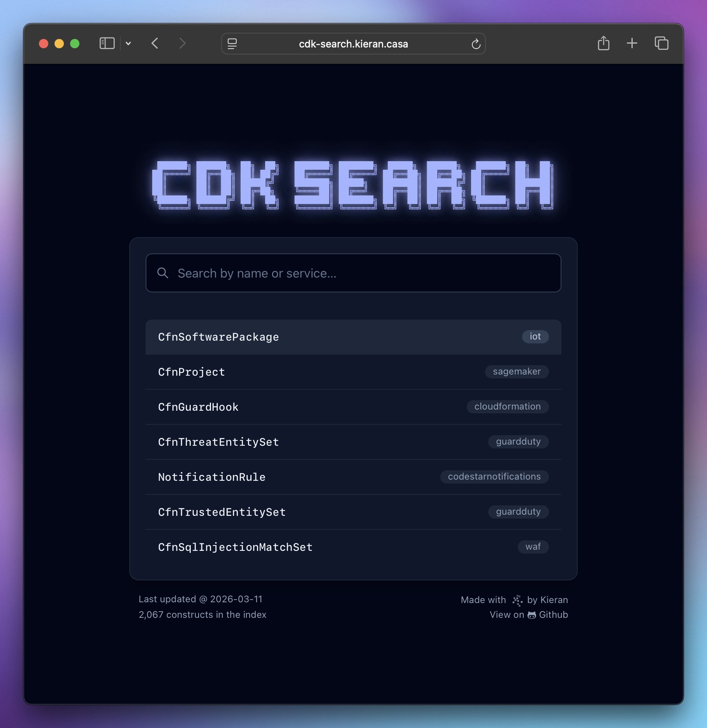This screenshot has height=728, width=707.
Task: Follow the 'View on Github' link
Action: click(x=529, y=614)
